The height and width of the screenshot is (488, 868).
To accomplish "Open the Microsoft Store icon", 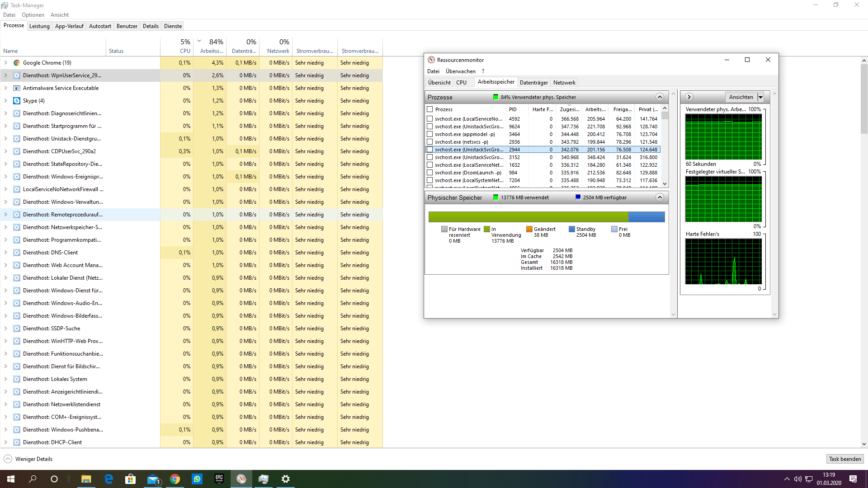I will [130, 479].
